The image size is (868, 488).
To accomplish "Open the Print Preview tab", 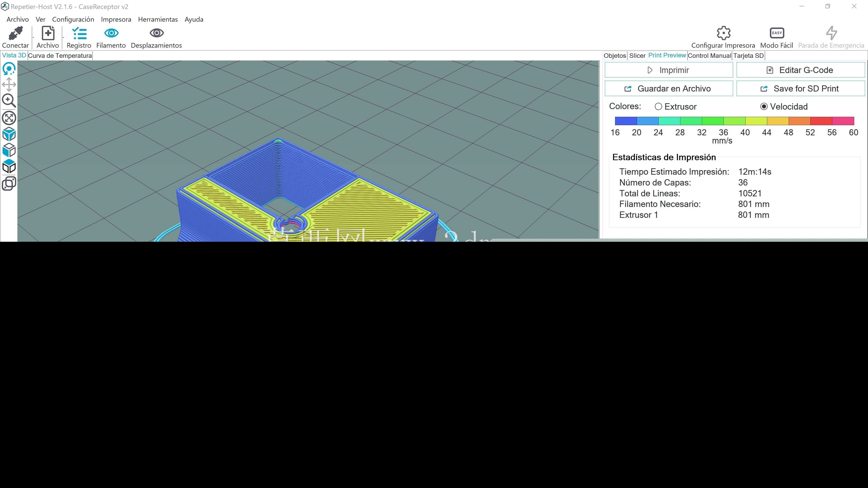I will pyautogui.click(x=667, y=56).
